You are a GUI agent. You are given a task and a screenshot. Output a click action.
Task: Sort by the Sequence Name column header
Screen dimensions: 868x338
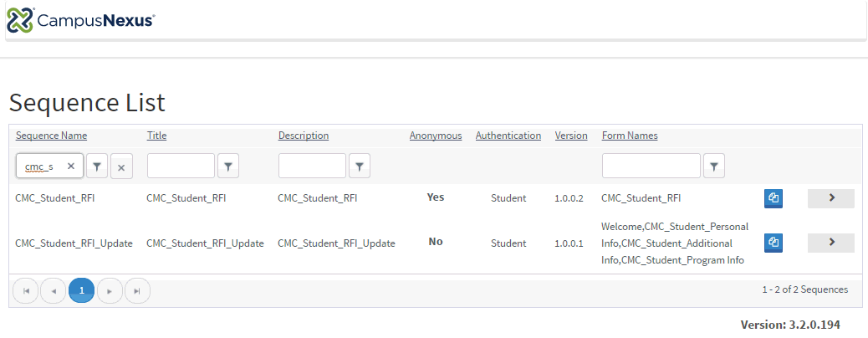(51, 136)
